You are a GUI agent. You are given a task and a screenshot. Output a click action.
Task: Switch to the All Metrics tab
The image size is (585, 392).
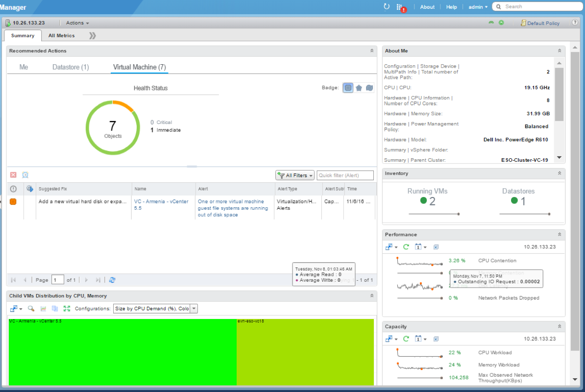click(x=61, y=35)
